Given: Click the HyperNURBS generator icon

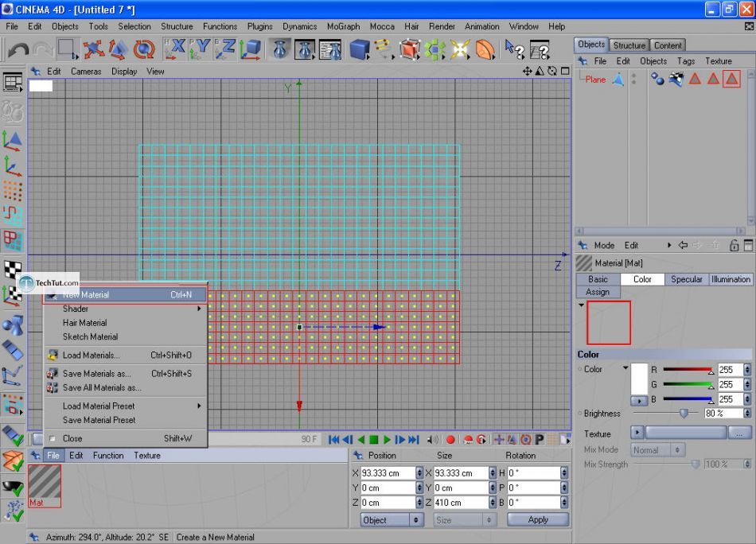Looking at the screenshot, I should tap(409, 49).
